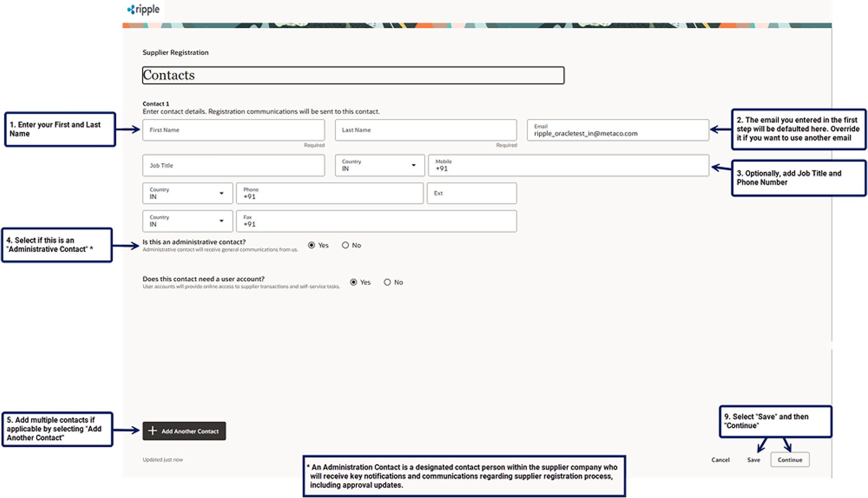Click the 'Updated just now' status text

click(163, 459)
